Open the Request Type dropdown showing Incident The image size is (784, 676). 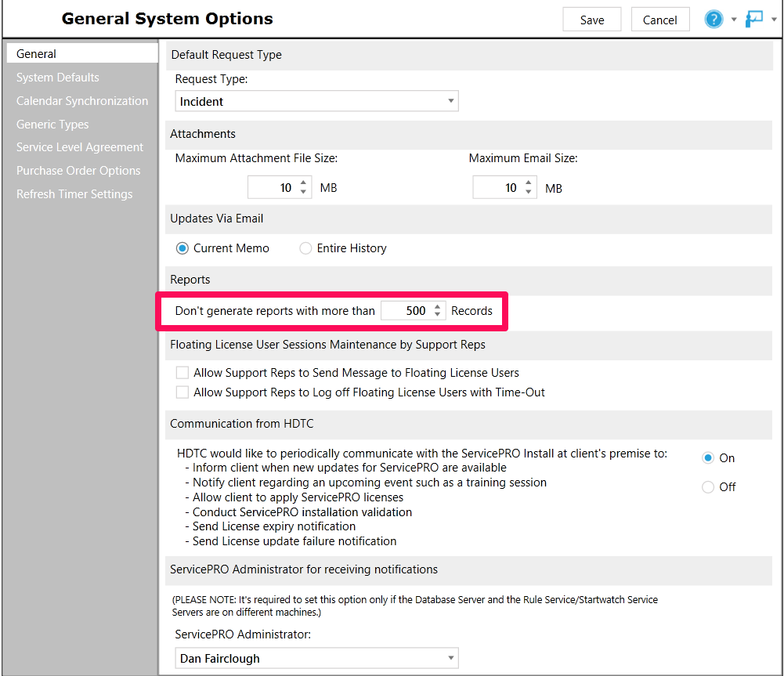click(x=316, y=101)
